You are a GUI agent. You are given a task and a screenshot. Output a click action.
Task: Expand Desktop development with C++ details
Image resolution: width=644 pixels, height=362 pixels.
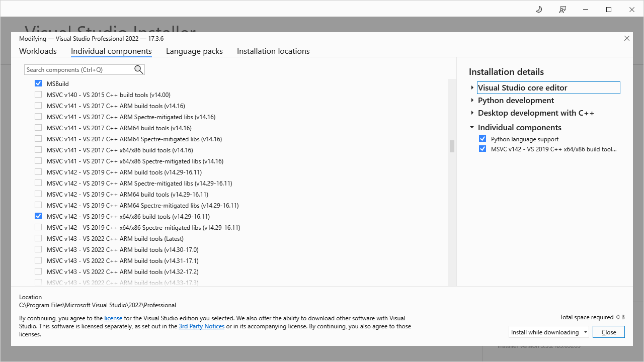(472, 113)
